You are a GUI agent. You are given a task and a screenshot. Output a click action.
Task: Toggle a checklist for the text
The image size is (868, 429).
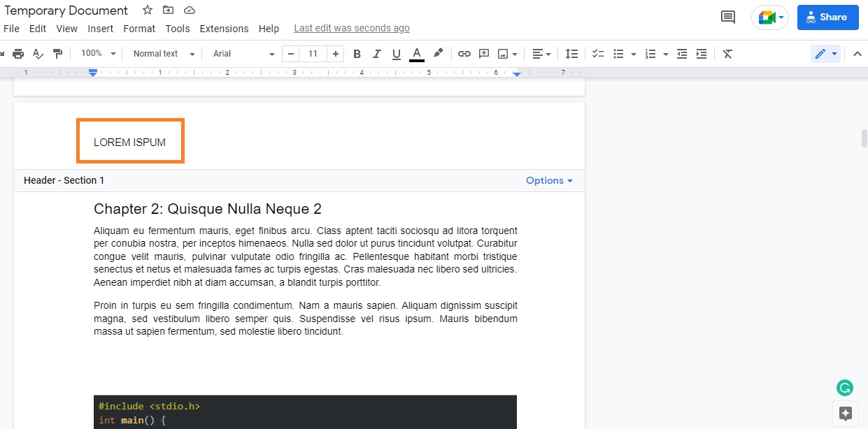coord(597,53)
